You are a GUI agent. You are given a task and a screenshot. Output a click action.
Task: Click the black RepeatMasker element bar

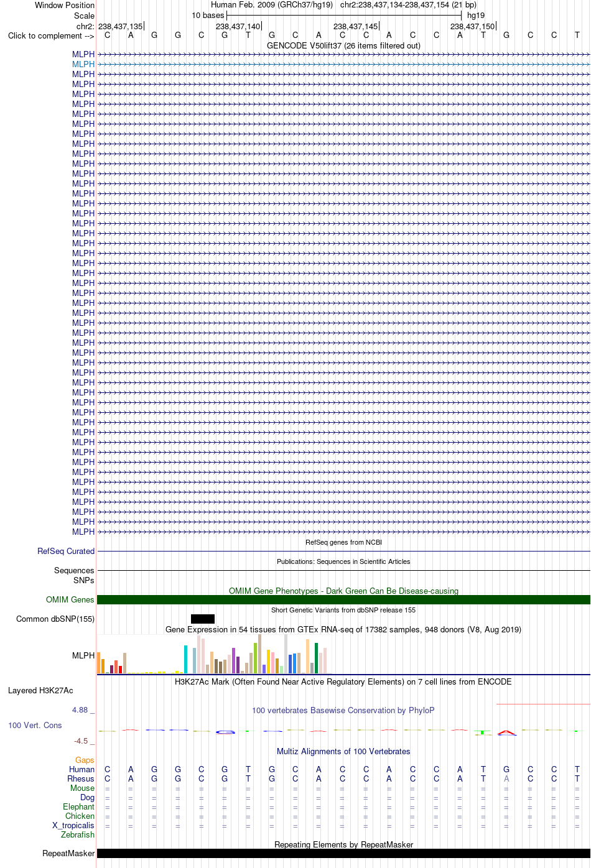343,853
